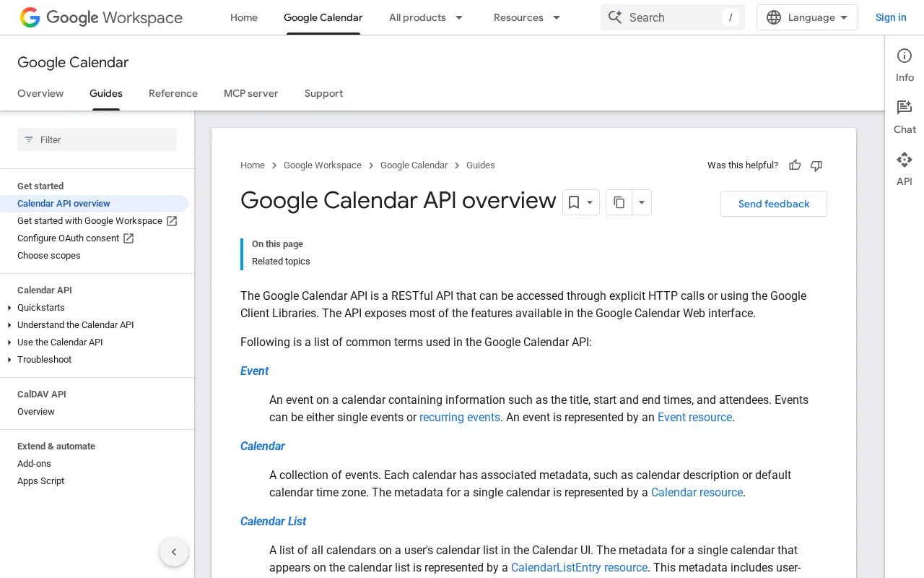This screenshot has width=924, height=578.
Task: Click the Guides breadcrumb link
Action: pyautogui.click(x=481, y=165)
